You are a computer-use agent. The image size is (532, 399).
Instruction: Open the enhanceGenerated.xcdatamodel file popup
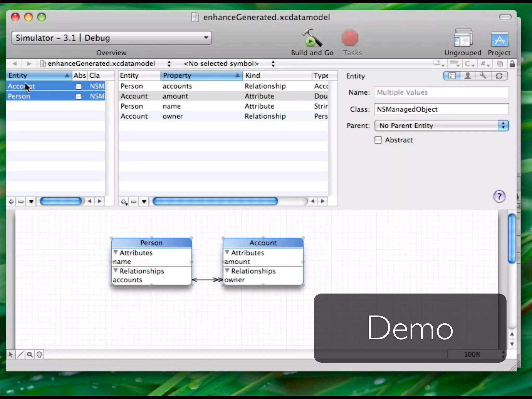point(105,64)
